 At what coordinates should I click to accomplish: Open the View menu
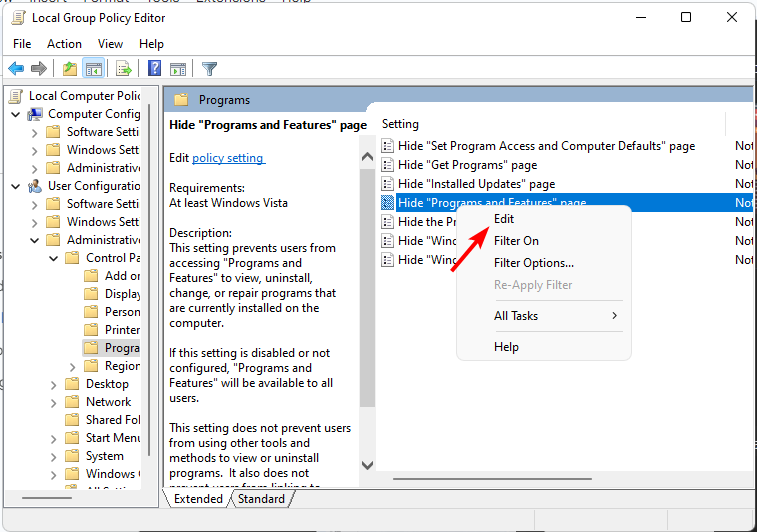[x=111, y=44]
